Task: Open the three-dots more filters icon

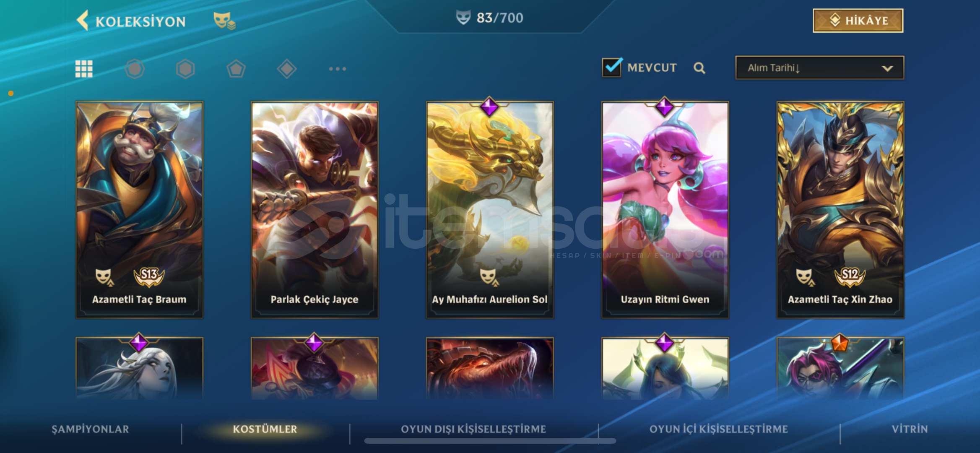Action: [338, 69]
